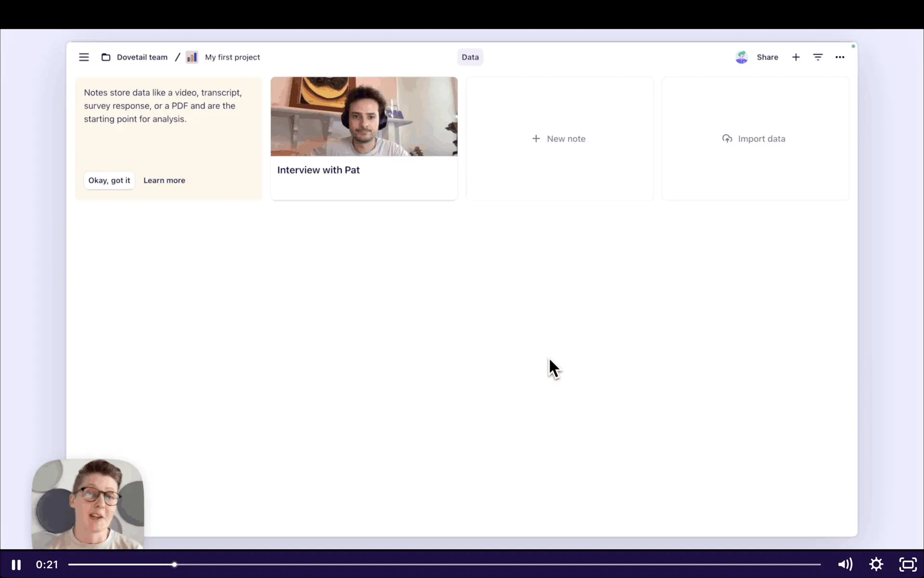924x578 pixels.
Task: Click the plus icon beside Share
Action: pos(796,57)
